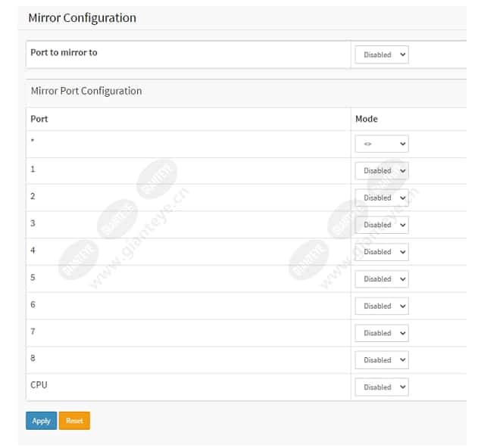Screen dimensions: 478x448
Task: Open the wildcard port mode dropdown
Action: tap(382, 144)
